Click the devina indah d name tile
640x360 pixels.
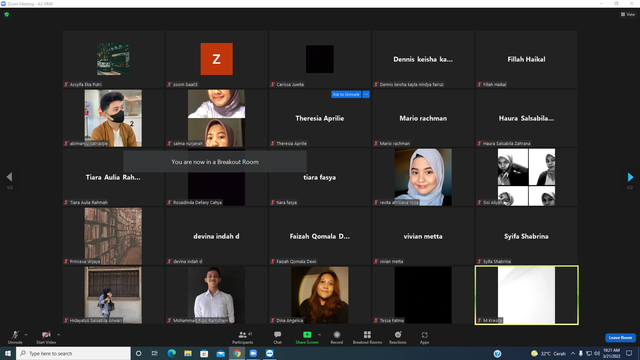click(216, 236)
